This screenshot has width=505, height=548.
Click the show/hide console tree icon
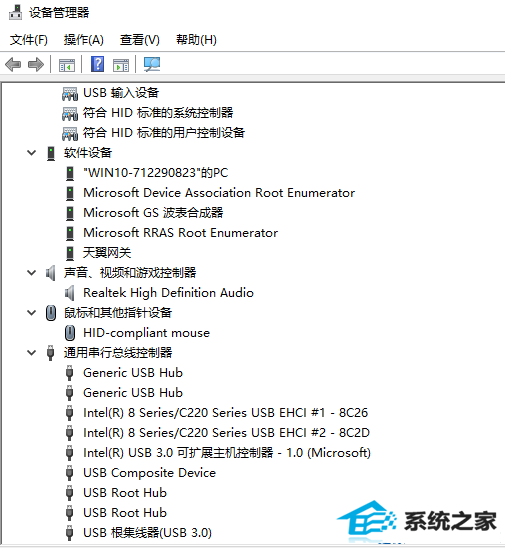click(x=67, y=65)
